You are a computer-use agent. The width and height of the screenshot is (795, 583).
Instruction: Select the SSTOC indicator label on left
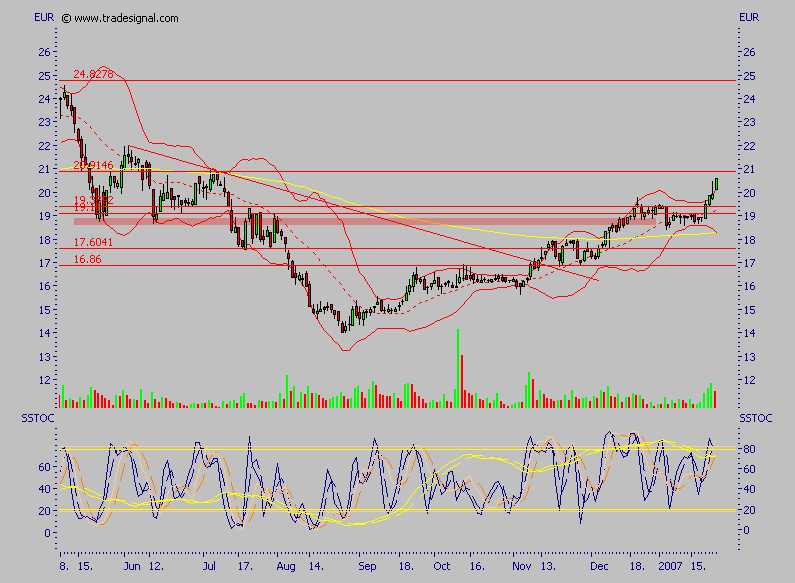click(x=38, y=418)
